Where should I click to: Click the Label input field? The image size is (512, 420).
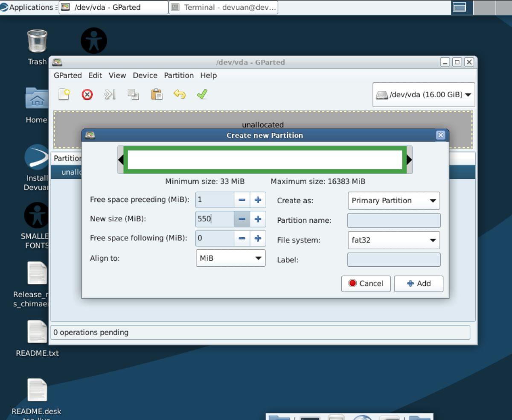393,260
